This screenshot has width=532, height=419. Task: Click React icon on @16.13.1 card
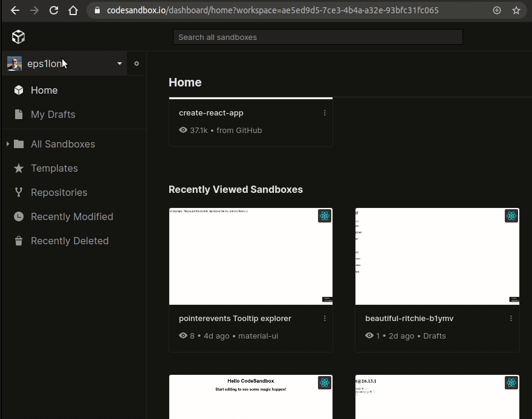(x=511, y=383)
